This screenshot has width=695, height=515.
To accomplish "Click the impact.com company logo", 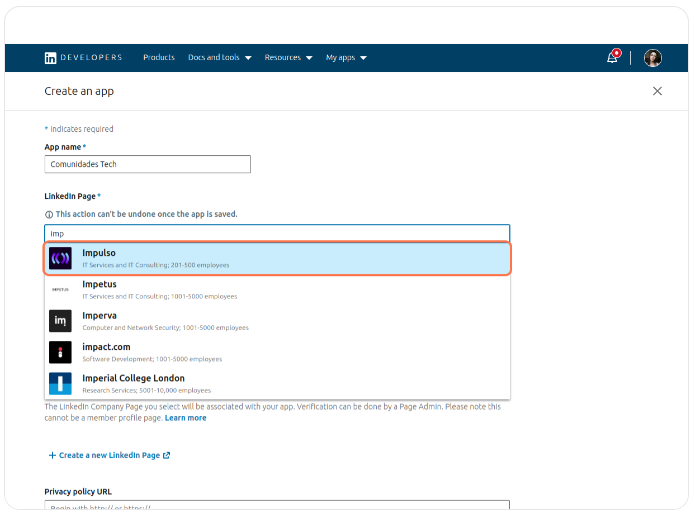I will (60, 352).
